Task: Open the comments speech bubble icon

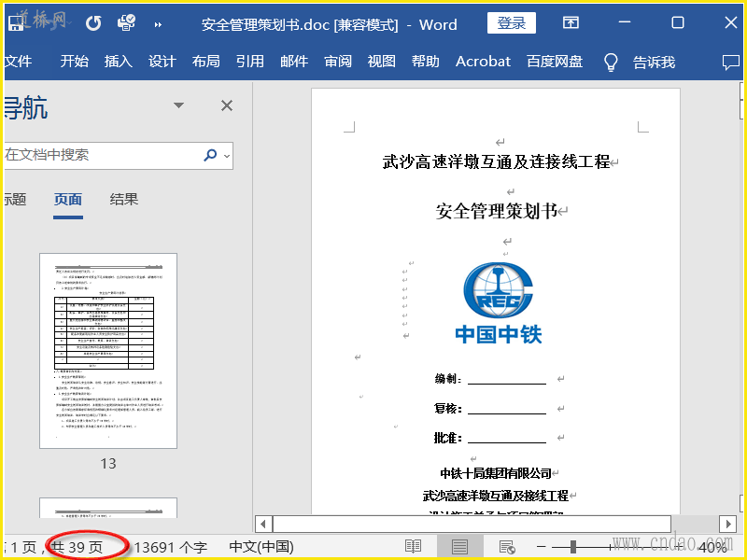Action: (x=731, y=63)
